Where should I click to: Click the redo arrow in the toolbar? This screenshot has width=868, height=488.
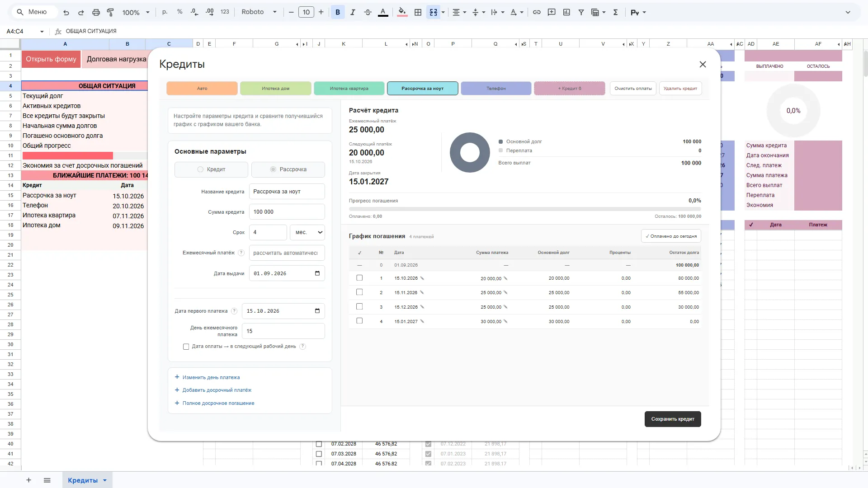[81, 12]
